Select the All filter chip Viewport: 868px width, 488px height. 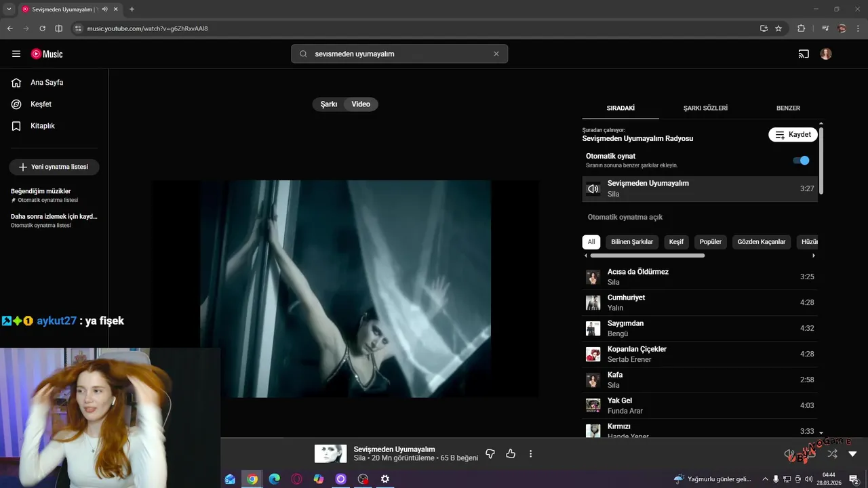(591, 242)
